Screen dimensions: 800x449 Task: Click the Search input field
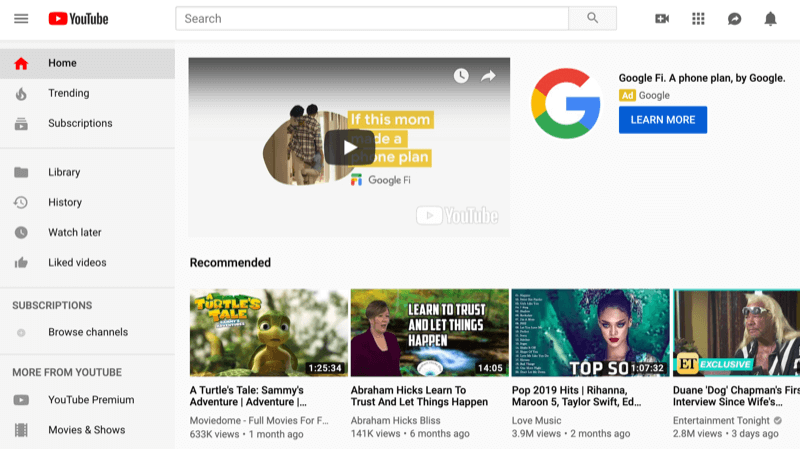[372, 18]
